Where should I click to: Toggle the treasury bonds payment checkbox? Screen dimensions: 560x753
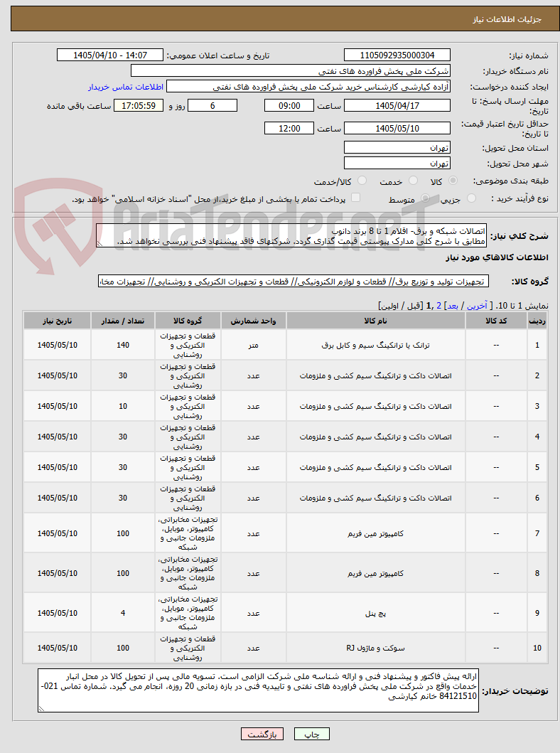pos(355,198)
